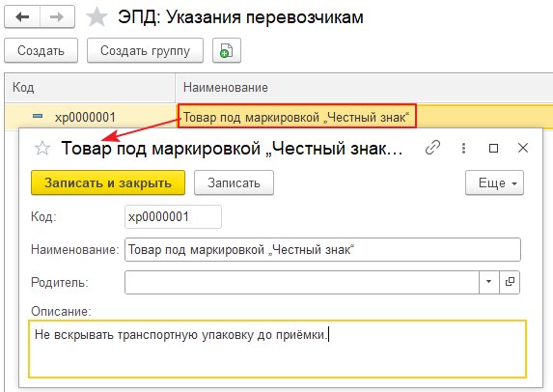Close the item dialog with X
This screenshot has height=392, width=553.
pyautogui.click(x=523, y=148)
